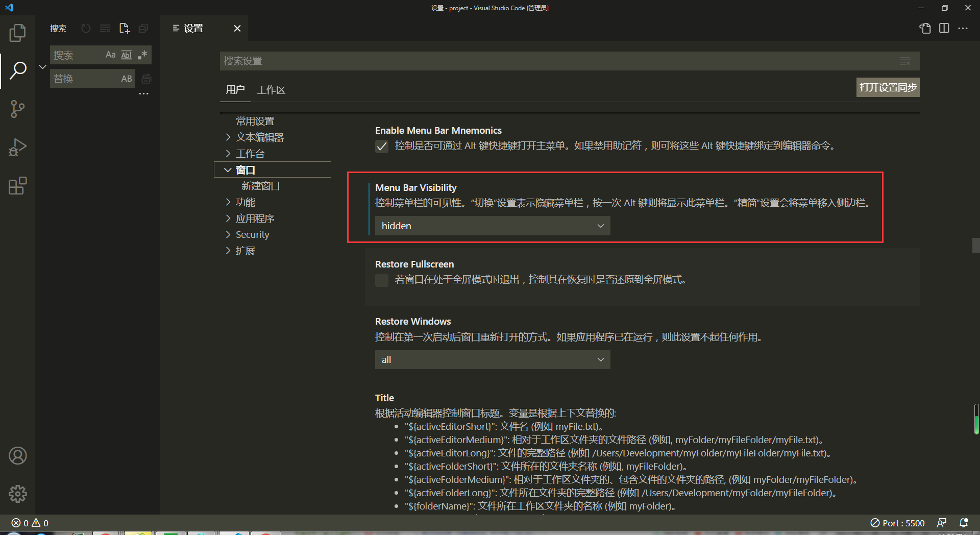
Task: Click the Title setting heading
Action: (x=384, y=398)
